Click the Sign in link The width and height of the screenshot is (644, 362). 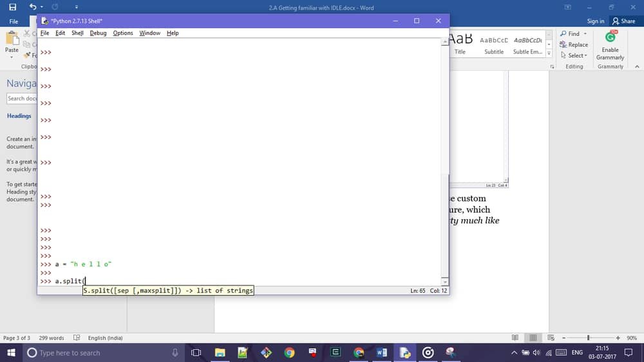596,21
